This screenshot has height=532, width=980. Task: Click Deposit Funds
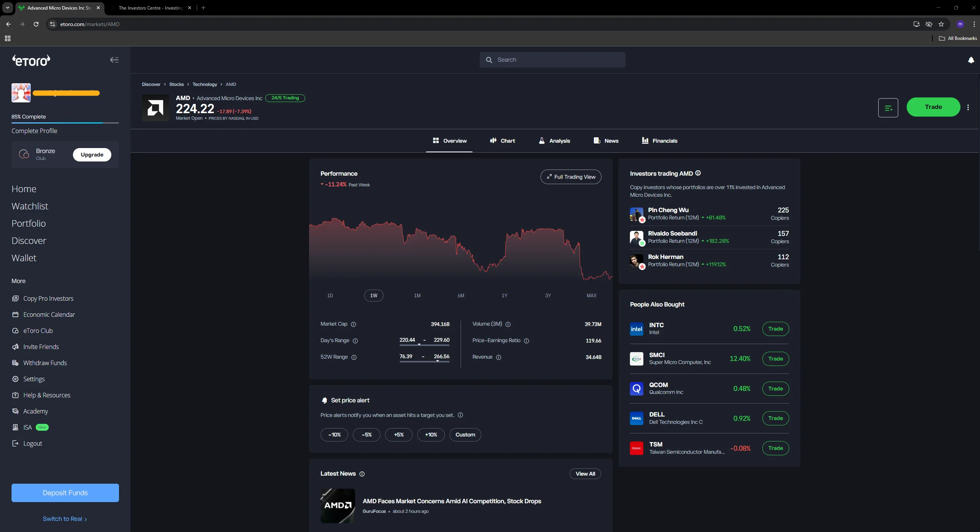tap(64, 492)
